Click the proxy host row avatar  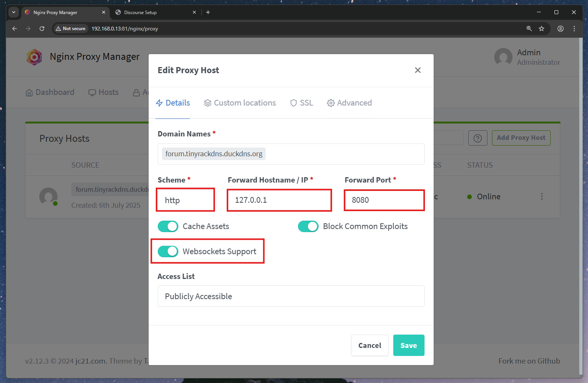click(48, 197)
